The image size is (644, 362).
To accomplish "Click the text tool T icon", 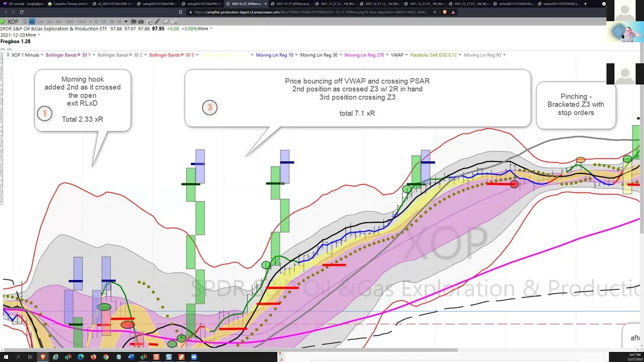I will click(x=133, y=22).
